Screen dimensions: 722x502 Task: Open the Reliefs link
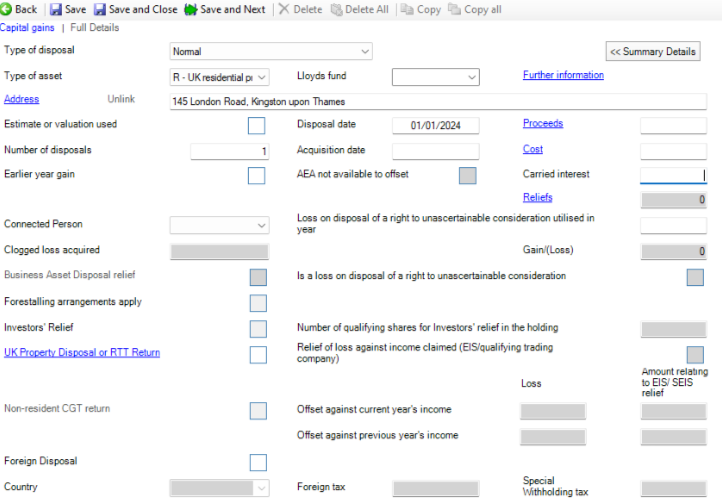click(537, 198)
